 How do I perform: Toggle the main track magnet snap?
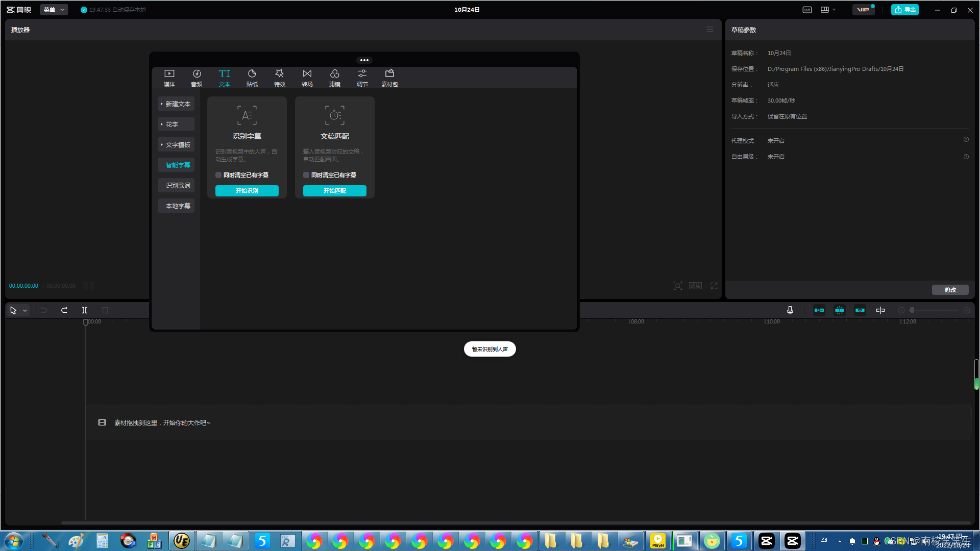pos(819,310)
